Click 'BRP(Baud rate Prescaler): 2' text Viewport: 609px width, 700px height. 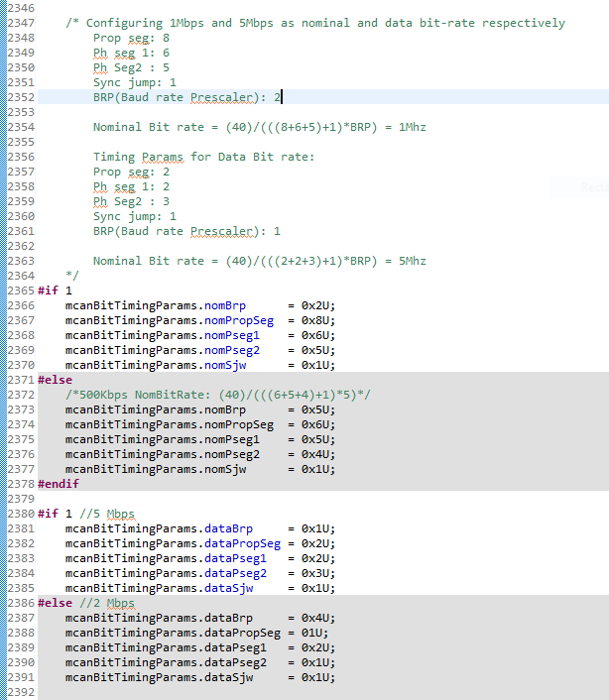186,97
